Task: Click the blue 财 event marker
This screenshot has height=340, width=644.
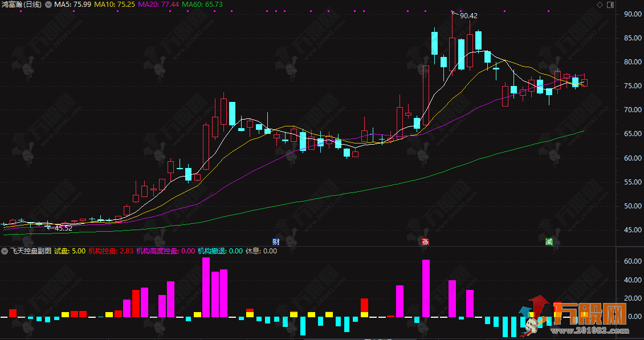Action: click(x=276, y=241)
